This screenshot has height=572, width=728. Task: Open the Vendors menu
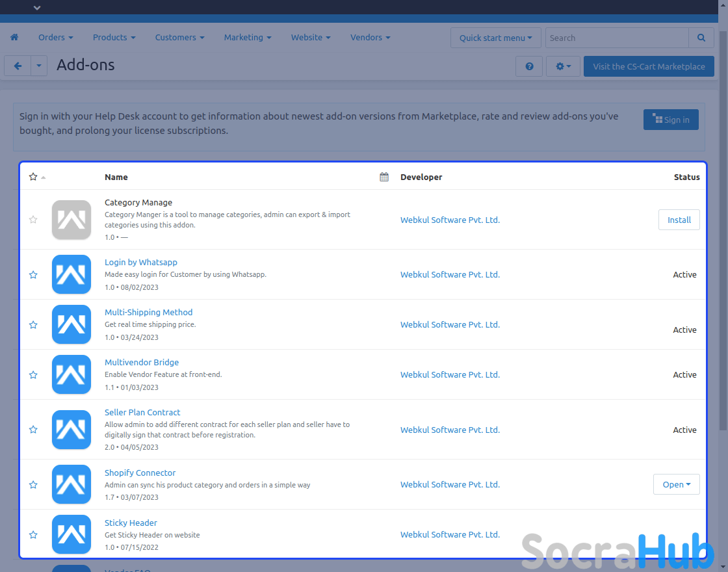click(x=370, y=38)
